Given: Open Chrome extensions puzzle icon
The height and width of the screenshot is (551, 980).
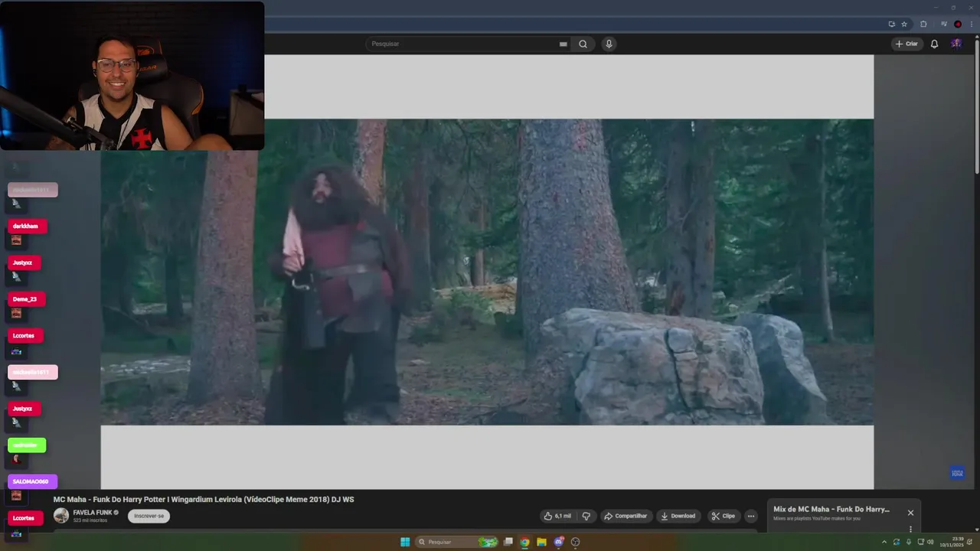Looking at the screenshot, I should [x=923, y=24].
